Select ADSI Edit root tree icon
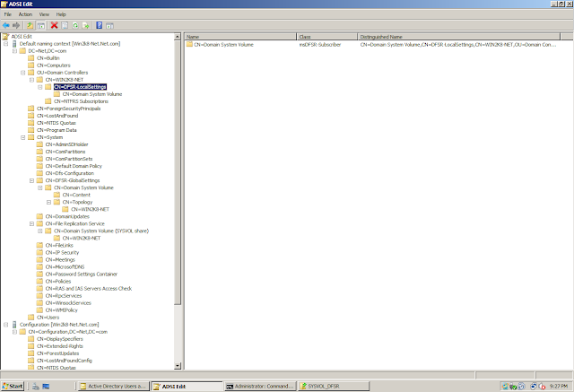This screenshot has height=392, width=574. (x=5, y=36)
